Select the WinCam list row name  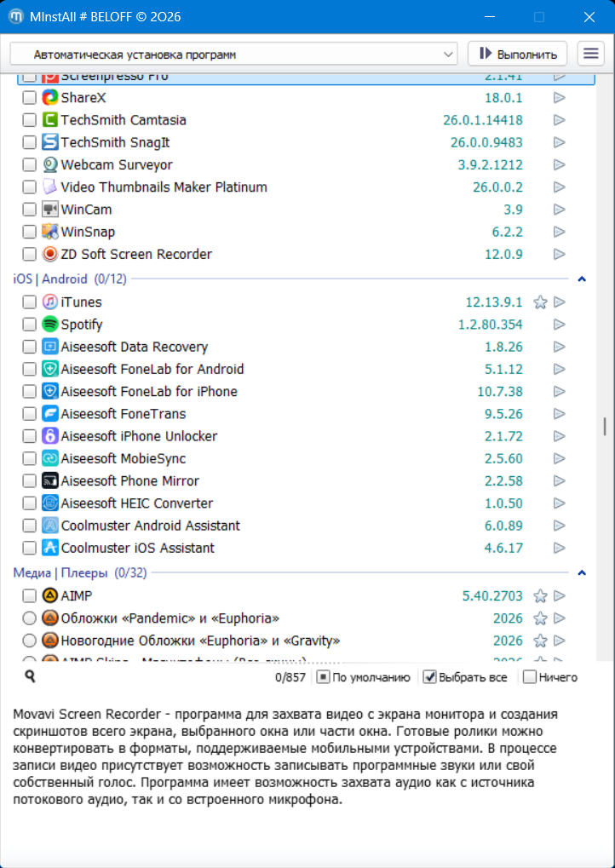pyautogui.click(x=86, y=210)
